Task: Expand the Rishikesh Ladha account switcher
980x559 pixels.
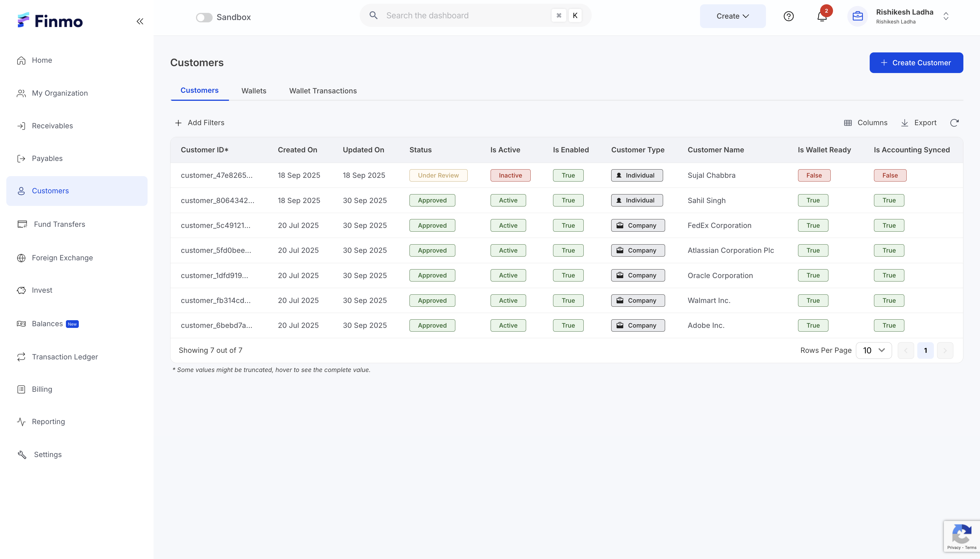Action: (946, 16)
